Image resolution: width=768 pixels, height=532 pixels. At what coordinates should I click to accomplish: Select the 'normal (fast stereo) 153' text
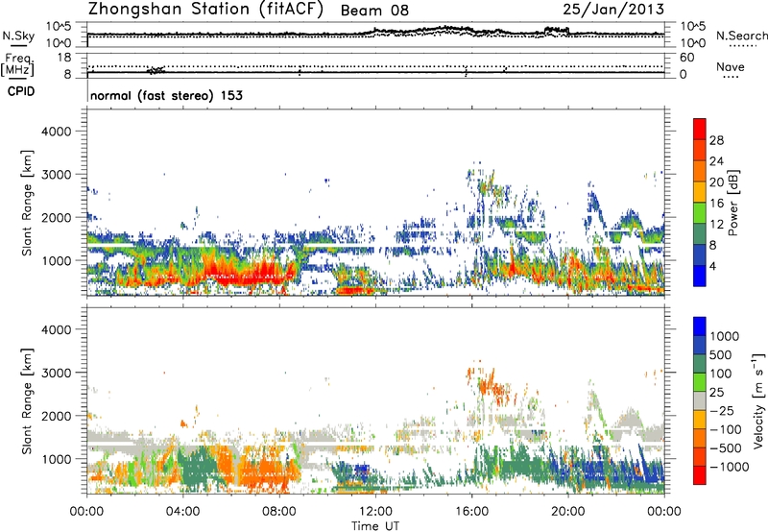[166, 95]
